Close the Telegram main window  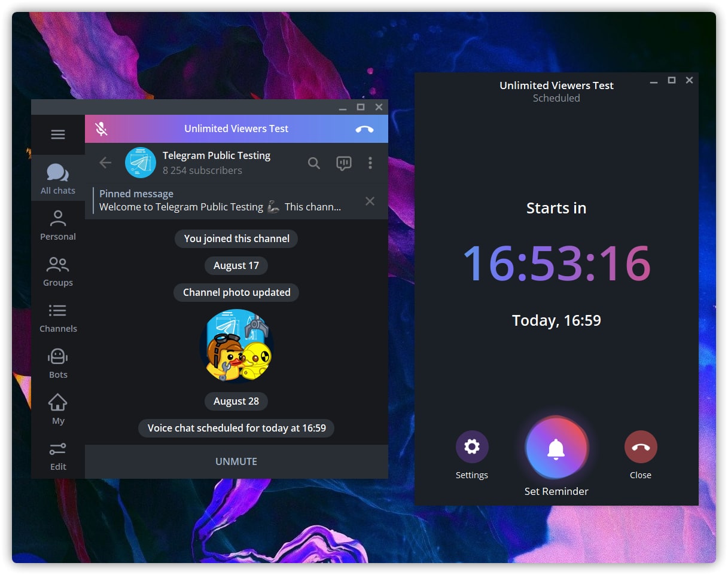coord(379,107)
